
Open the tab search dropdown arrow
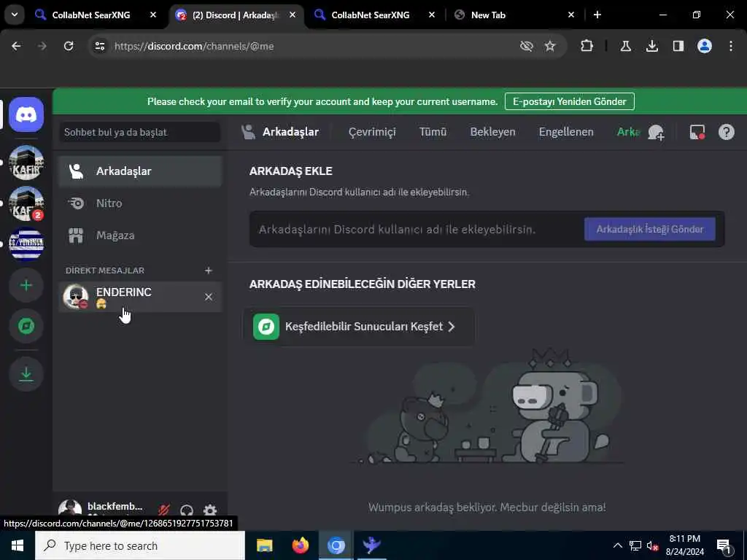tap(15, 15)
